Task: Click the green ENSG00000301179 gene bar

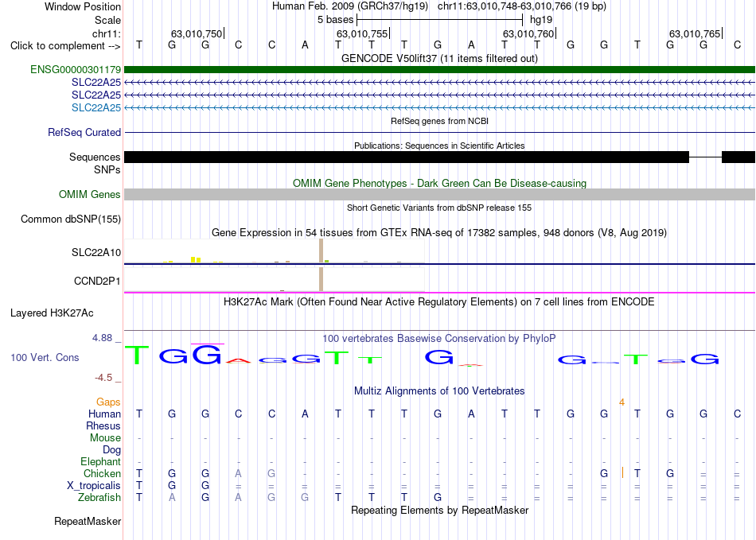Action: 439,70
